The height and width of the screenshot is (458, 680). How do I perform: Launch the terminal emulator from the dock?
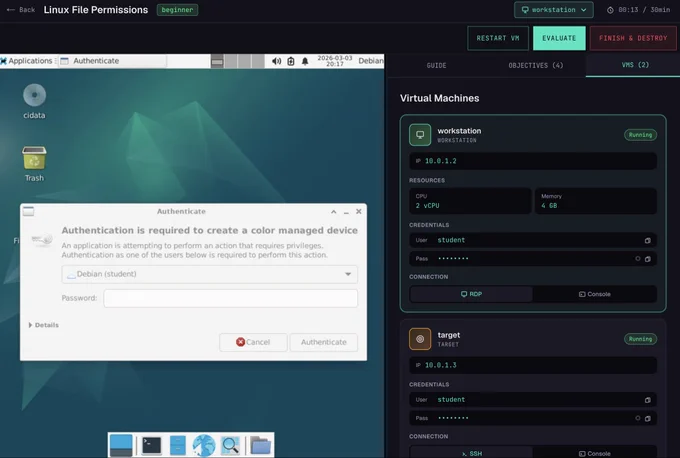(x=151, y=445)
